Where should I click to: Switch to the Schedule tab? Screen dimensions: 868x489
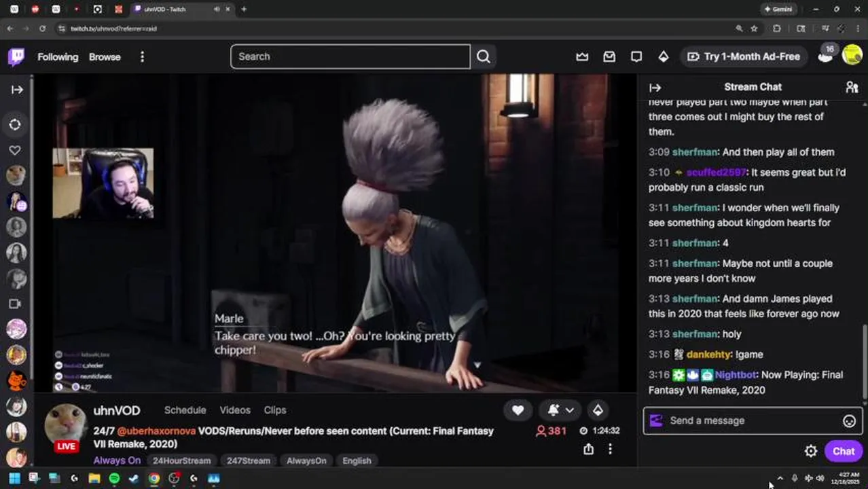click(x=185, y=410)
